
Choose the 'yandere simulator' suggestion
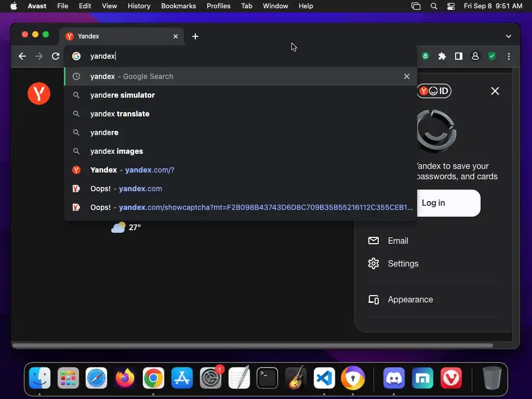tap(241, 95)
